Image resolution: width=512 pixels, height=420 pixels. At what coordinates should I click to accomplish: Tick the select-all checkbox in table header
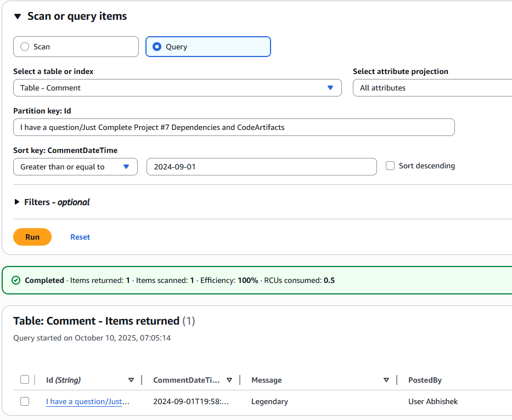[x=25, y=380]
